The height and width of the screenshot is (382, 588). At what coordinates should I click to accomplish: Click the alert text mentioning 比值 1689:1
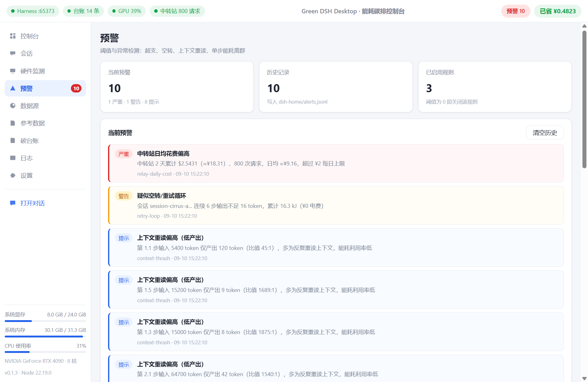[256, 290]
